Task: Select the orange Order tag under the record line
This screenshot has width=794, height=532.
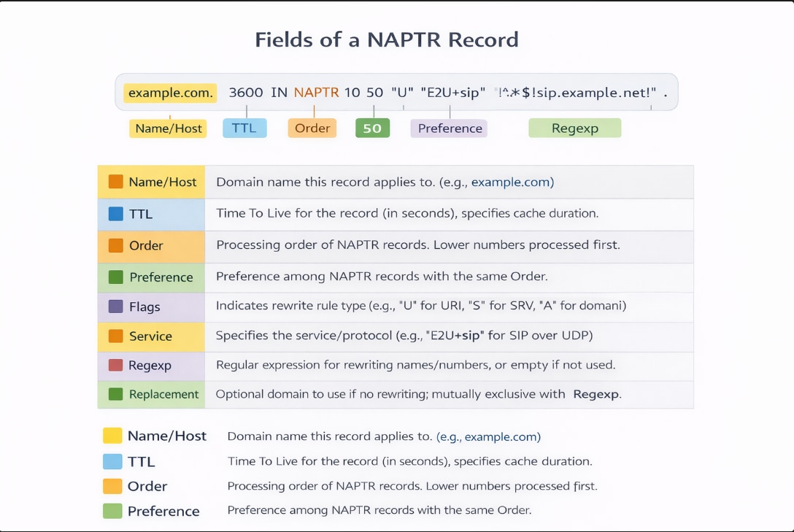Action: pos(312,128)
